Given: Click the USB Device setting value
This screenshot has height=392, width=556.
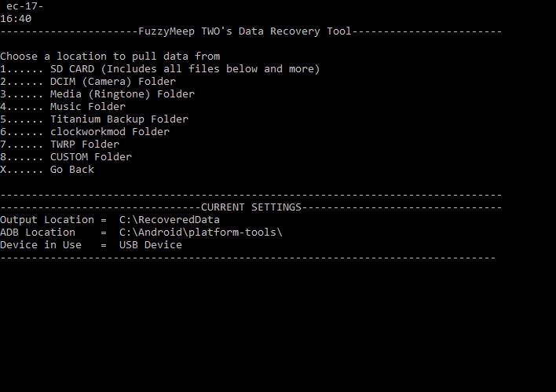Looking at the screenshot, I should coord(151,245).
